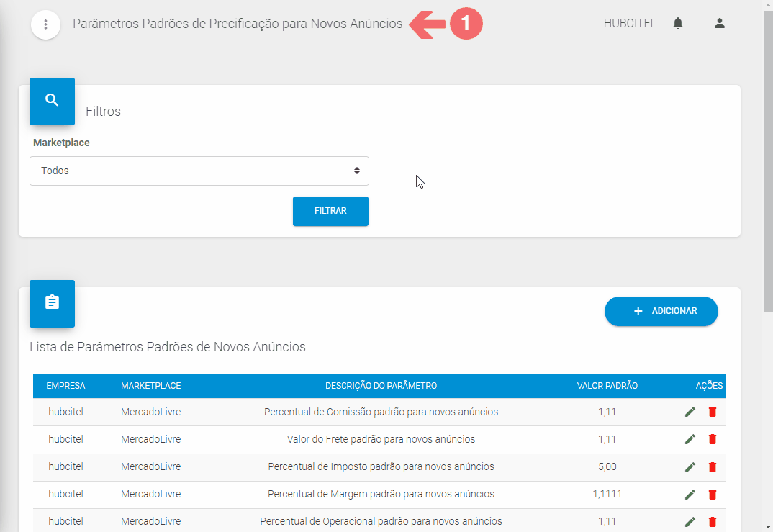
Task: Click hubcitel in the Imposto row
Action: 65,466
